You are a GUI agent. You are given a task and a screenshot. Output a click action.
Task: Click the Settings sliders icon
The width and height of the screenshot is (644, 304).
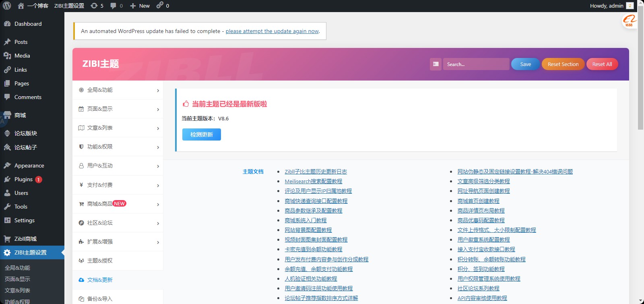coord(7,220)
